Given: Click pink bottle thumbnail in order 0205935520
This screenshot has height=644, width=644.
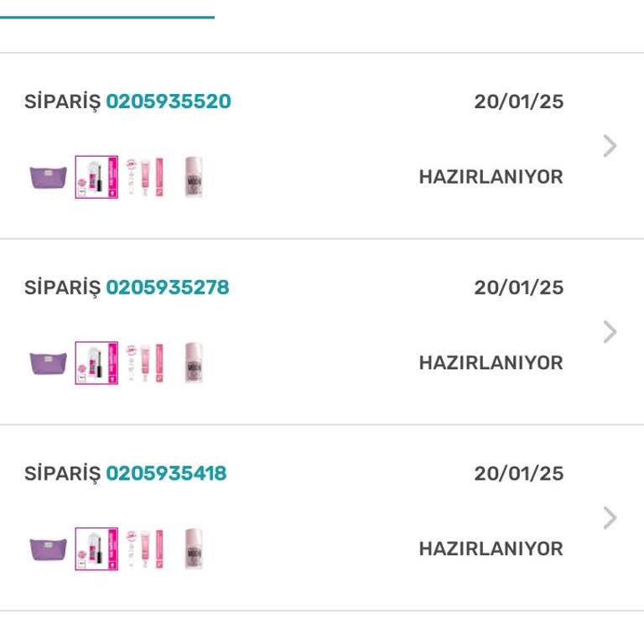Looking at the screenshot, I should [x=194, y=178].
